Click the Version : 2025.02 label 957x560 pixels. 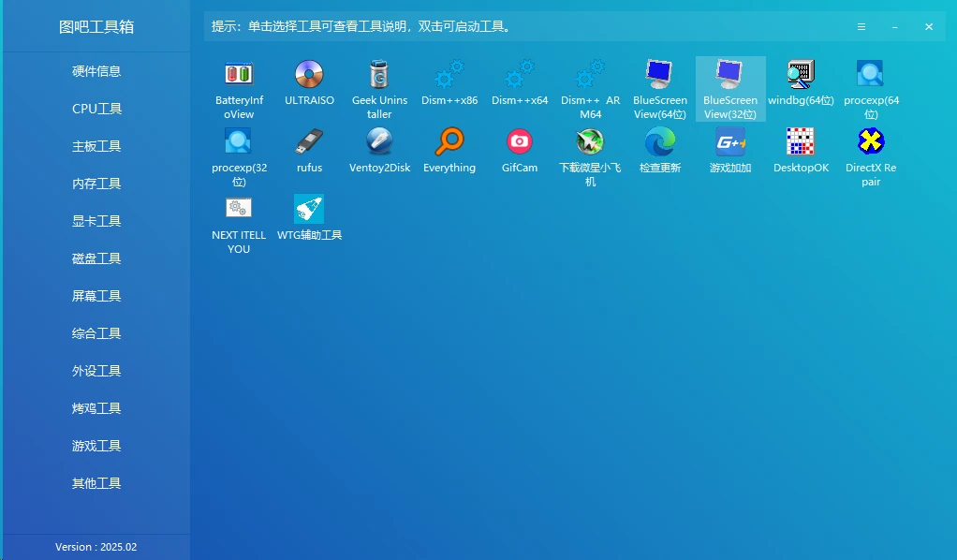96,547
